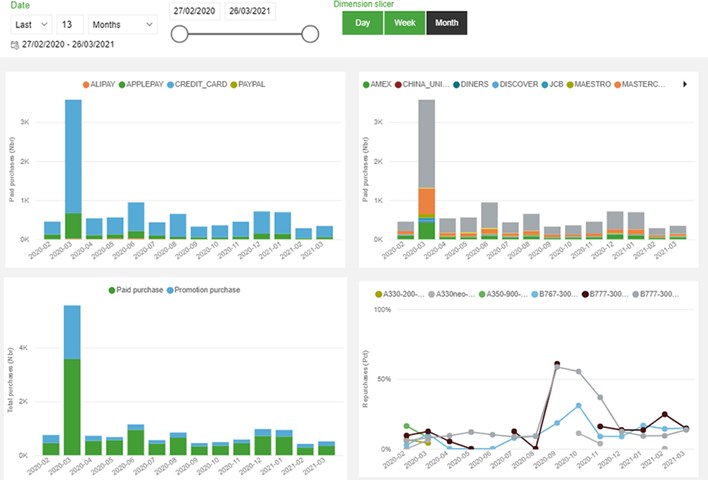708x480 pixels.
Task: Click the ALIPAY legend marker
Action: (86, 84)
